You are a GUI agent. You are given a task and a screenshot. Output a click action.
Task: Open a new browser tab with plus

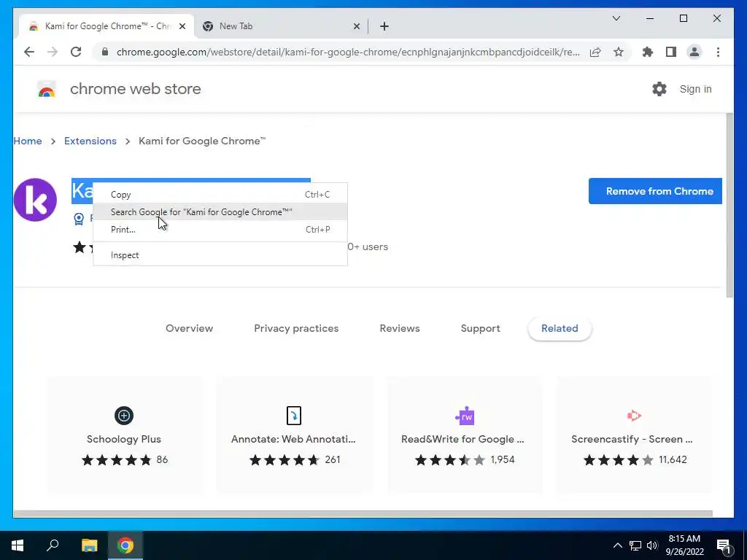coord(384,26)
